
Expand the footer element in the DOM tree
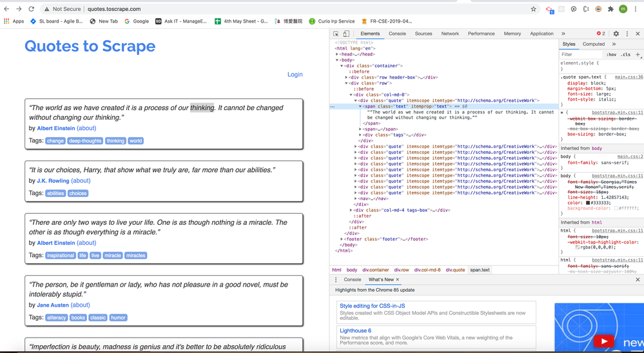coord(342,239)
